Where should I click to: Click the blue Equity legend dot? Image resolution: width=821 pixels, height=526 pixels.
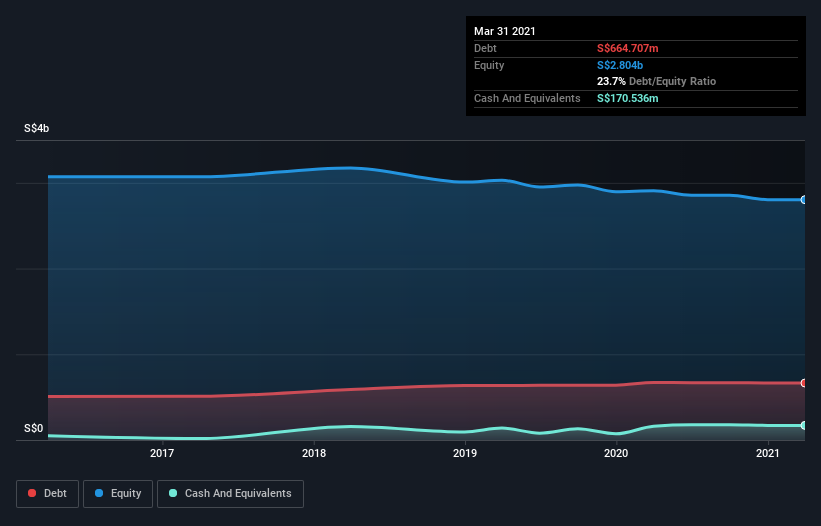99,493
